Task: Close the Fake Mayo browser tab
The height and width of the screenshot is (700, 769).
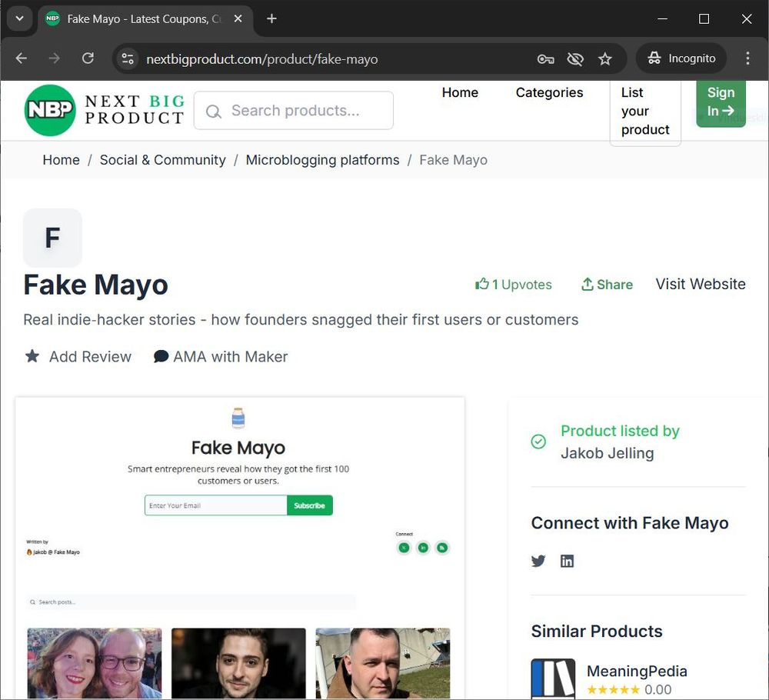Action: pos(238,18)
